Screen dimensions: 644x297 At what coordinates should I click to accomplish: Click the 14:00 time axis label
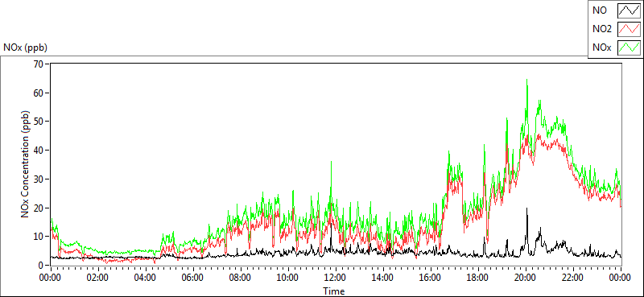pos(383,278)
